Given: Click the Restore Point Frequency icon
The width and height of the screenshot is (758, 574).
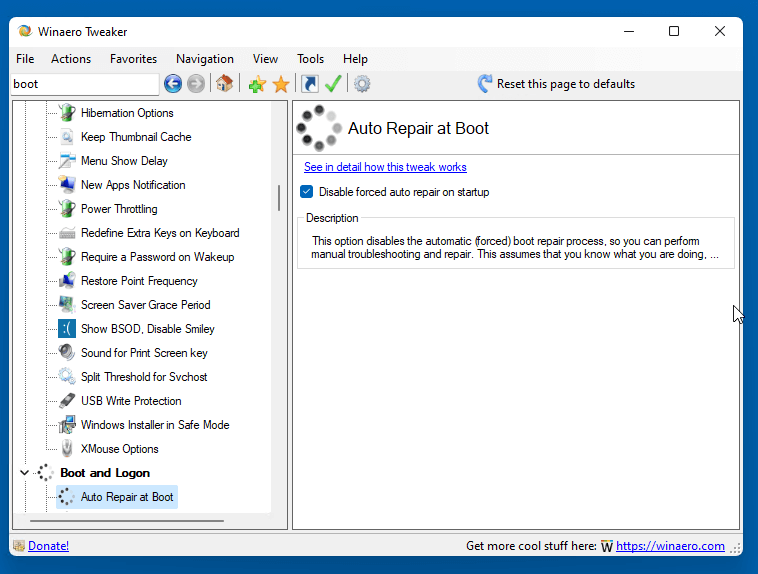Looking at the screenshot, I should (67, 281).
